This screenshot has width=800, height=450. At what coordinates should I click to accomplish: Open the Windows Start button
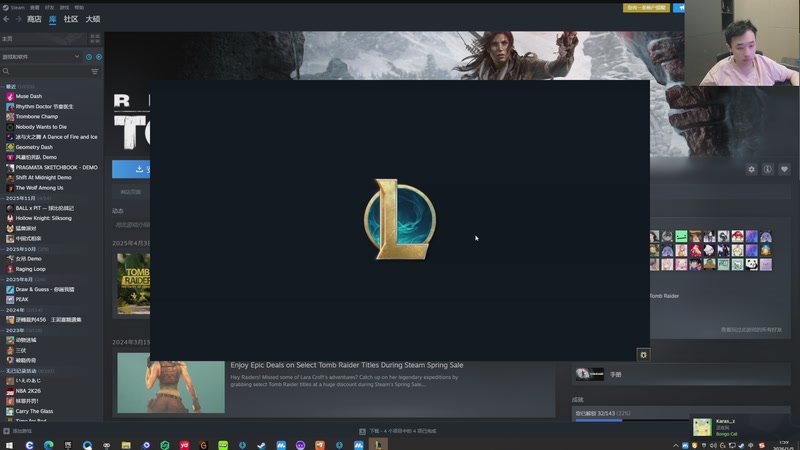[9, 445]
